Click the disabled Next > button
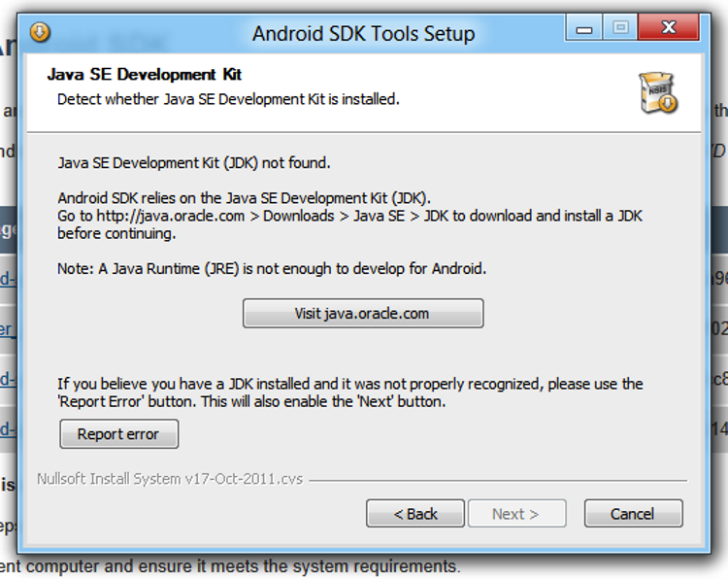728x579 pixels. coord(516,514)
